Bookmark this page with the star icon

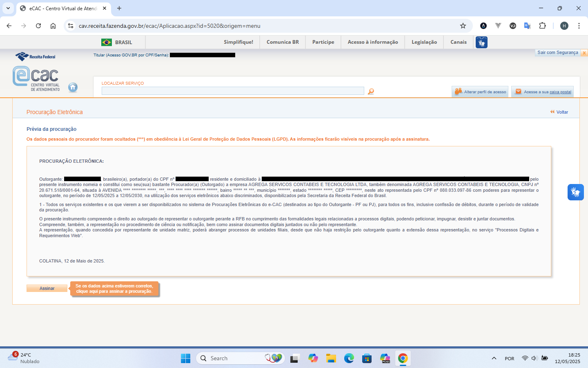[463, 26]
